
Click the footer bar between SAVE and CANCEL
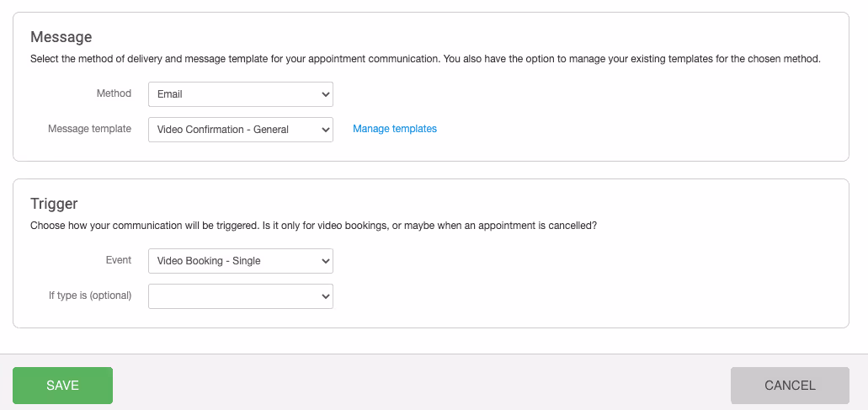pos(421,386)
